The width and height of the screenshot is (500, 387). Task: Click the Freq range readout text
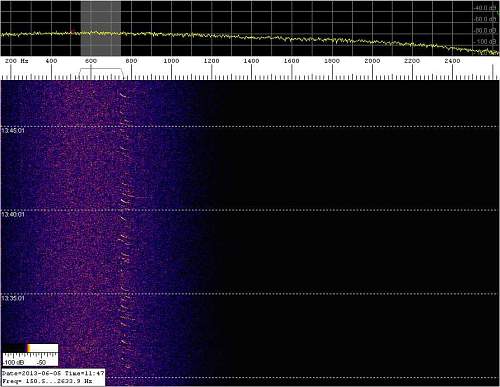click(x=47, y=381)
